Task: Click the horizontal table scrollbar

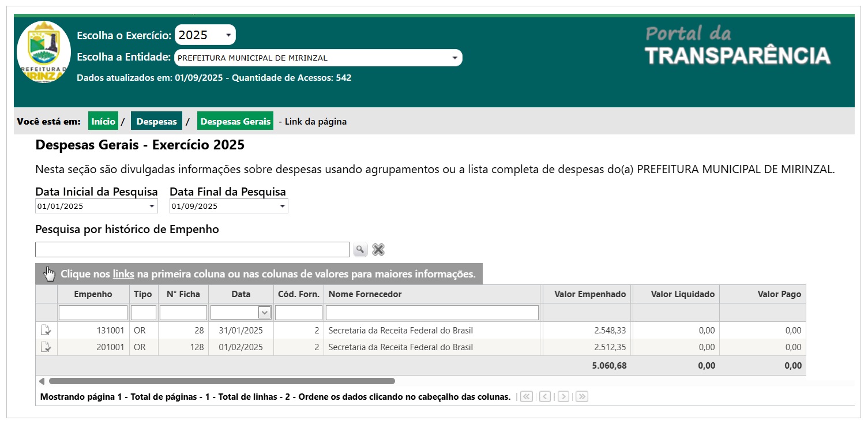Action: pos(221,381)
